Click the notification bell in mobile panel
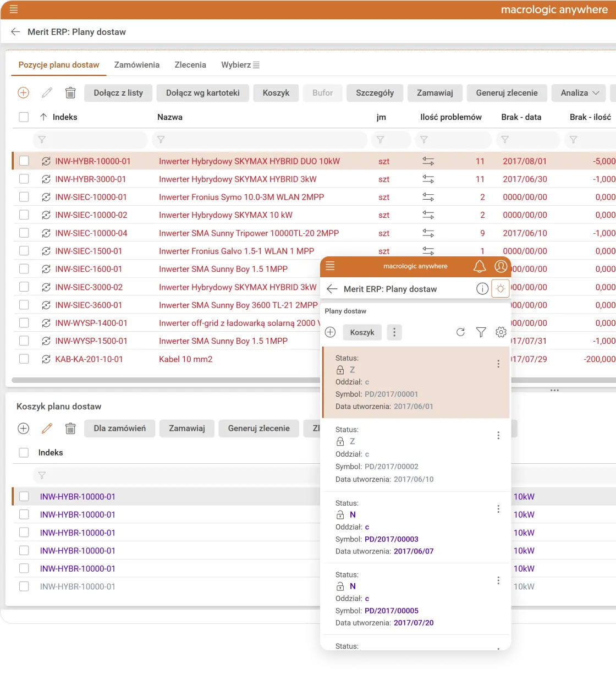Viewport: 616px width, 691px height. (x=480, y=266)
